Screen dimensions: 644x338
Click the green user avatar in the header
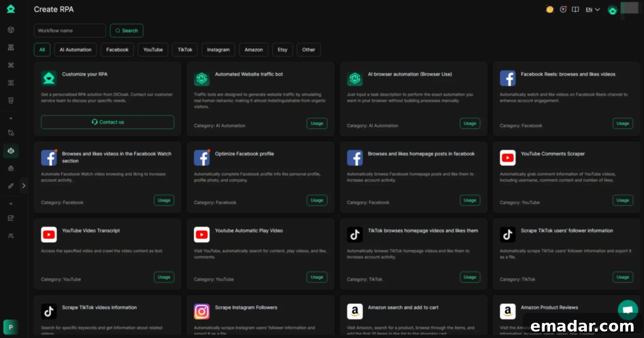point(612,11)
